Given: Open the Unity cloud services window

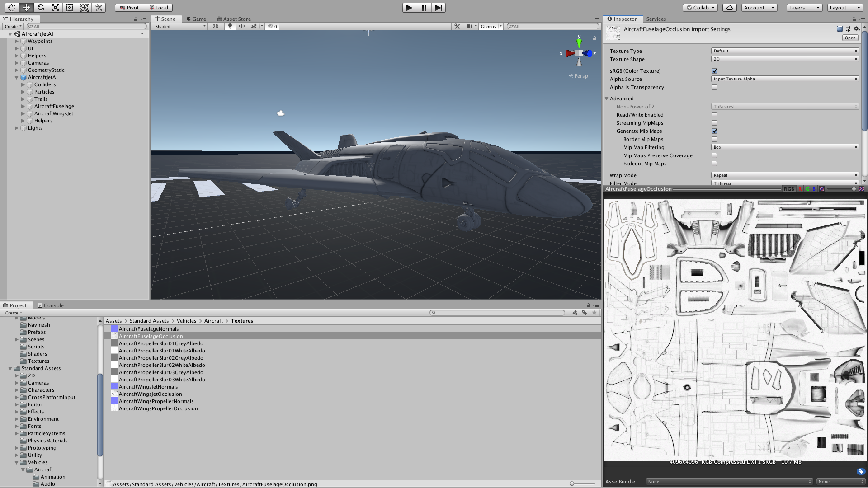Looking at the screenshot, I should (x=729, y=8).
